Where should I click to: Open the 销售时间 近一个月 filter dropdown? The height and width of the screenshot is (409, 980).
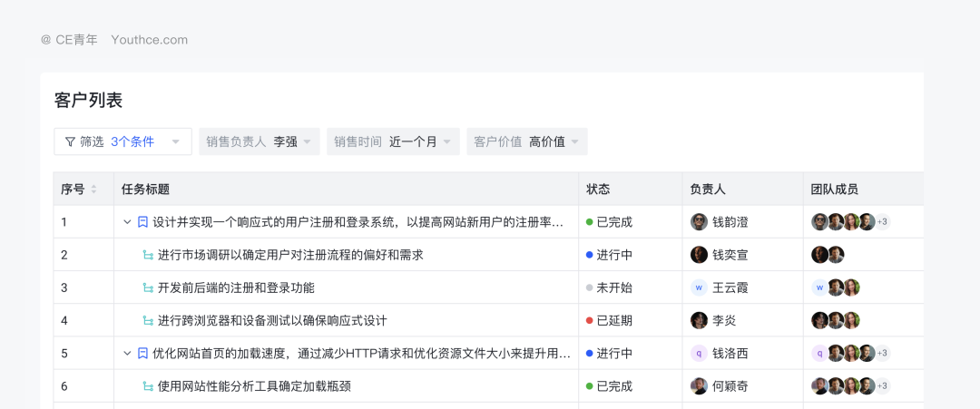[x=394, y=141]
